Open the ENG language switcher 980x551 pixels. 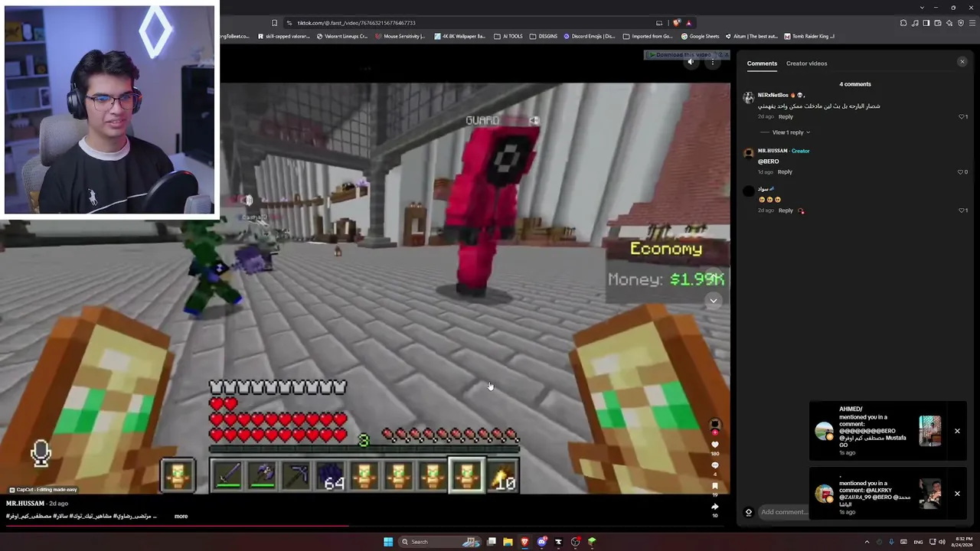click(918, 542)
